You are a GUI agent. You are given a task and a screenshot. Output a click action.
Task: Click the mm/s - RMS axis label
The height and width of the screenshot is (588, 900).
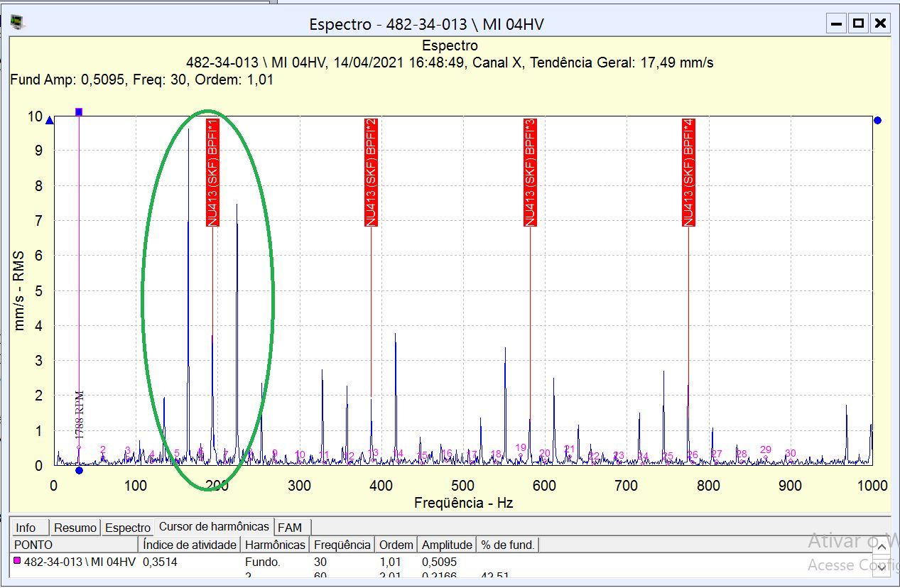coord(19,291)
